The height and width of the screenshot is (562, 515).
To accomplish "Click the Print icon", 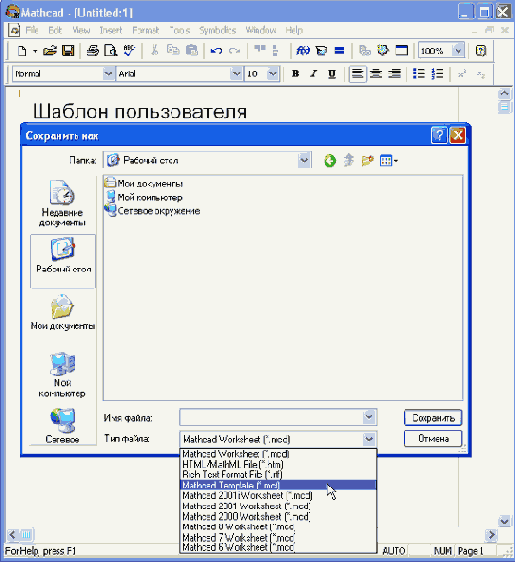I will pos(93,51).
